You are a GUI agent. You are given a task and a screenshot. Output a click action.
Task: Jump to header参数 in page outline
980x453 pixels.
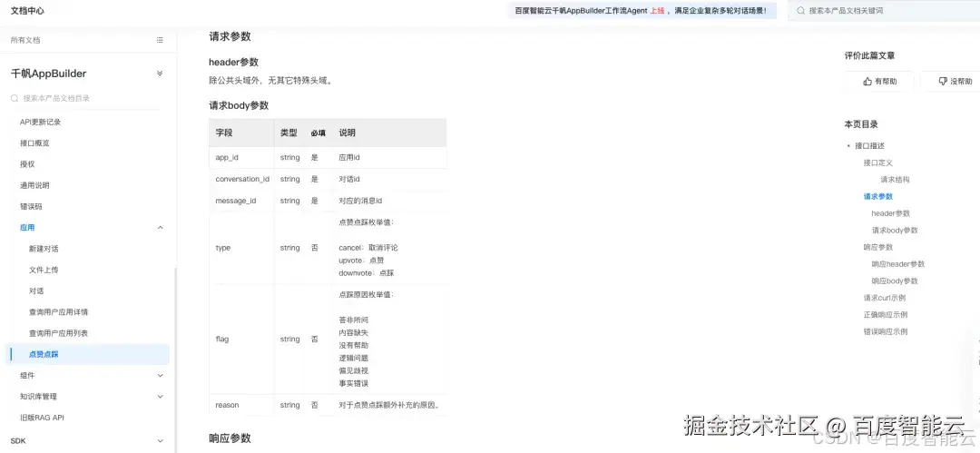point(891,213)
